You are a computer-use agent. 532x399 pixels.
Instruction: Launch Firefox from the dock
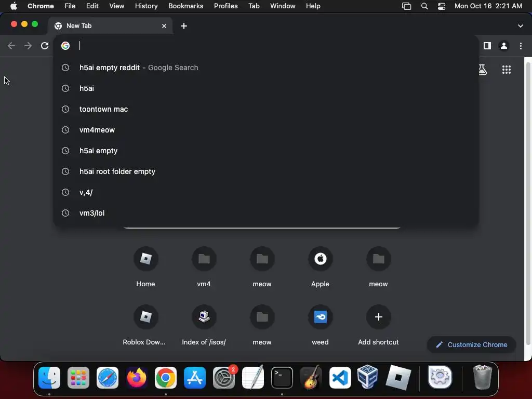point(137,378)
